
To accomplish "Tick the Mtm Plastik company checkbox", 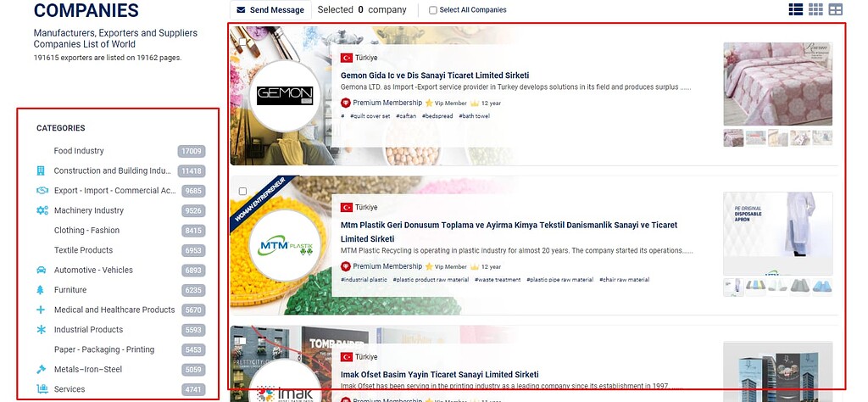I will (242, 192).
